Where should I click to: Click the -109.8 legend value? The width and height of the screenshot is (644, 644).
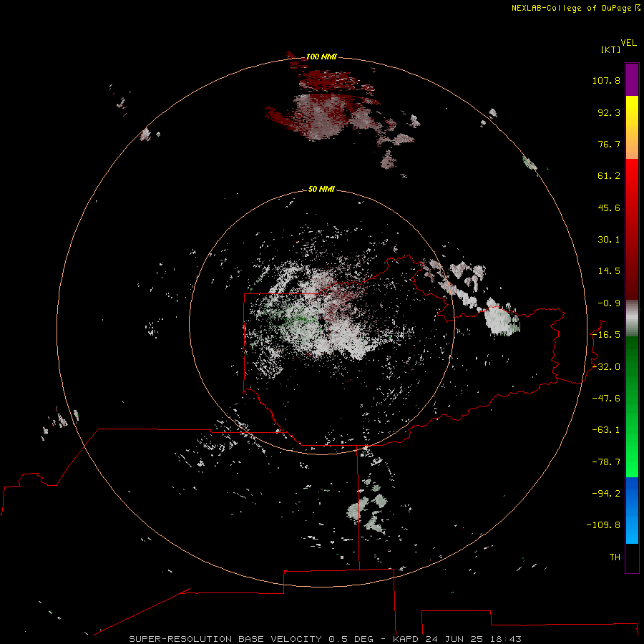(x=603, y=525)
